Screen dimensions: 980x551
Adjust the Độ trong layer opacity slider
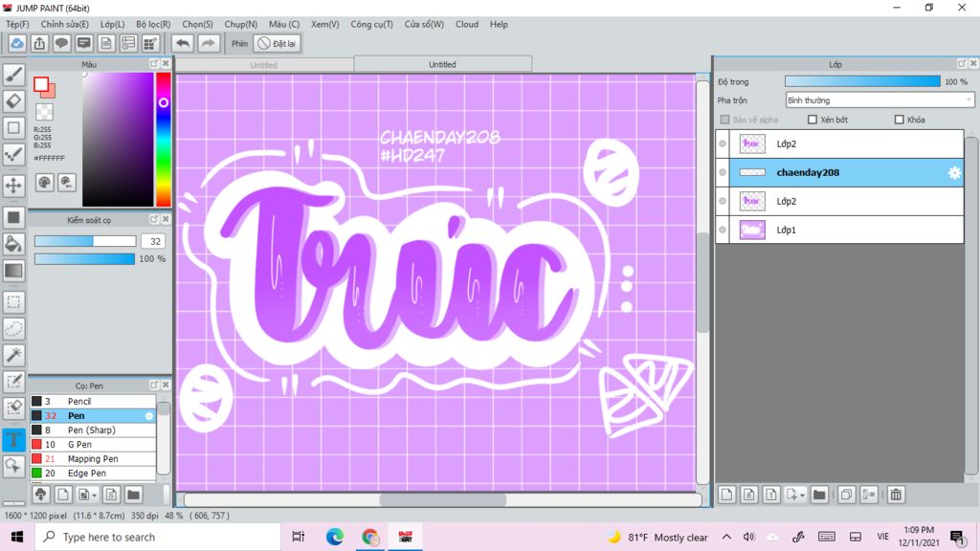[862, 81]
